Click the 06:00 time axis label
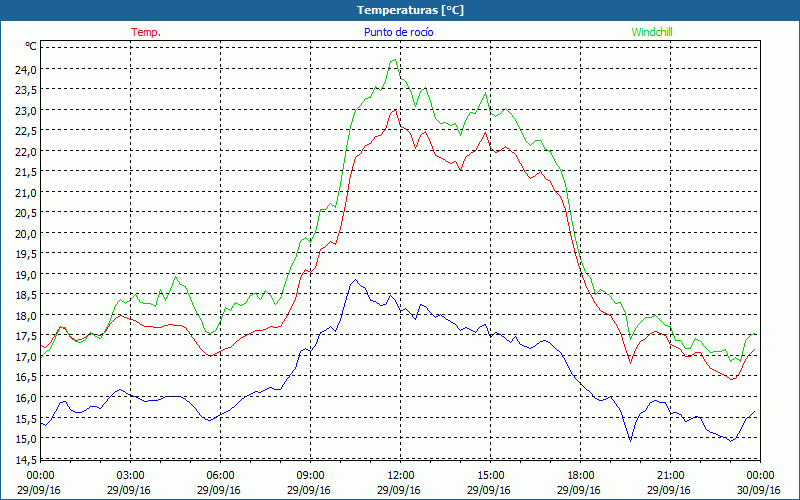 [220, 476]
